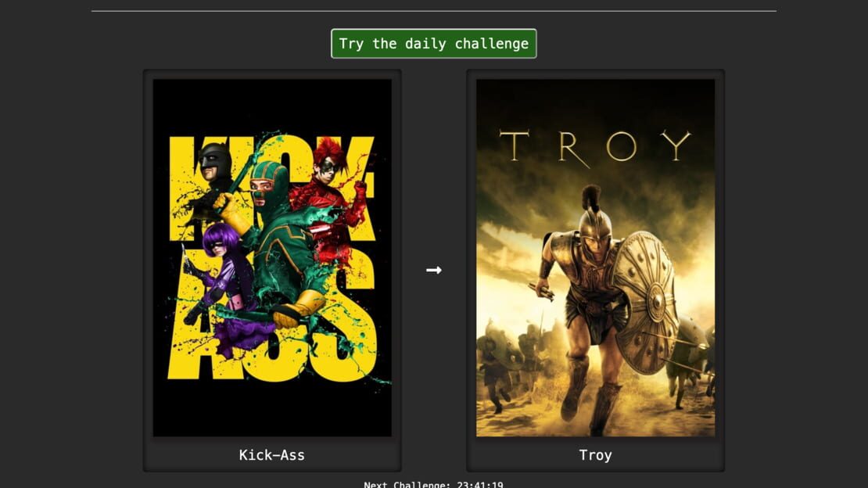This screenshot has width=868, height=488.
Task: Click the Try the daily challenge button
Action: coord(433,44)
